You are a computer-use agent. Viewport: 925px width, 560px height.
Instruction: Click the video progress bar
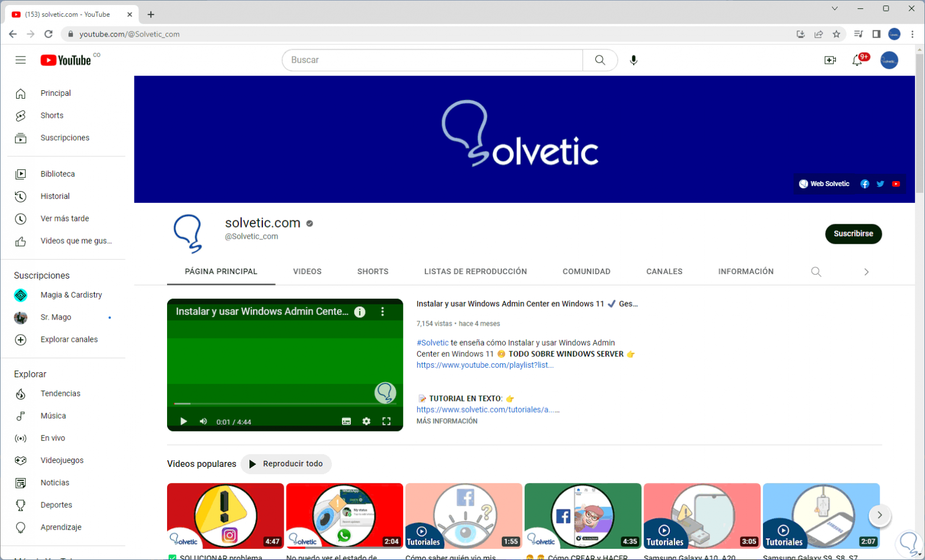point(285,404)
